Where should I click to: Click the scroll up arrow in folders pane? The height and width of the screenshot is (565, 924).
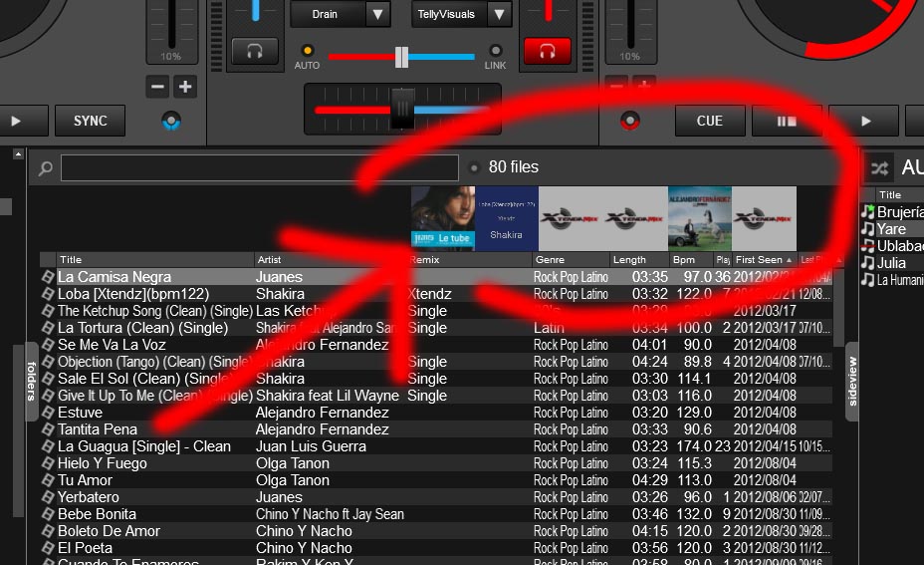[18, 153]
